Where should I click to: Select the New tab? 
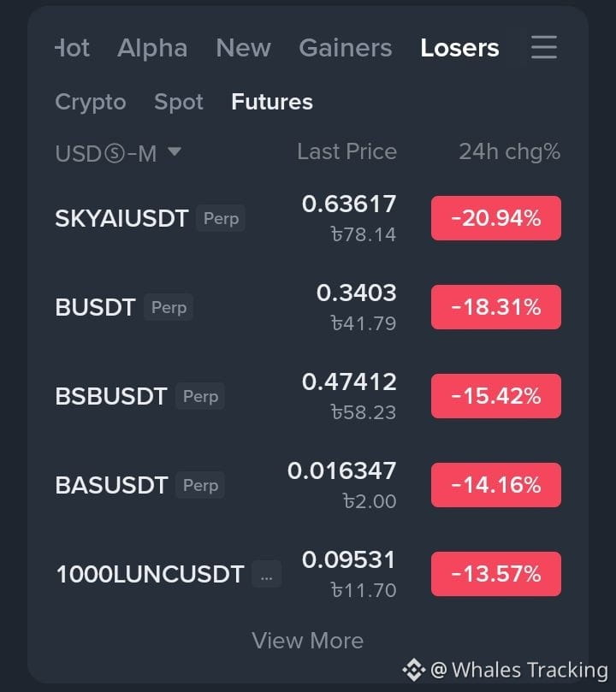click(243, 48)
